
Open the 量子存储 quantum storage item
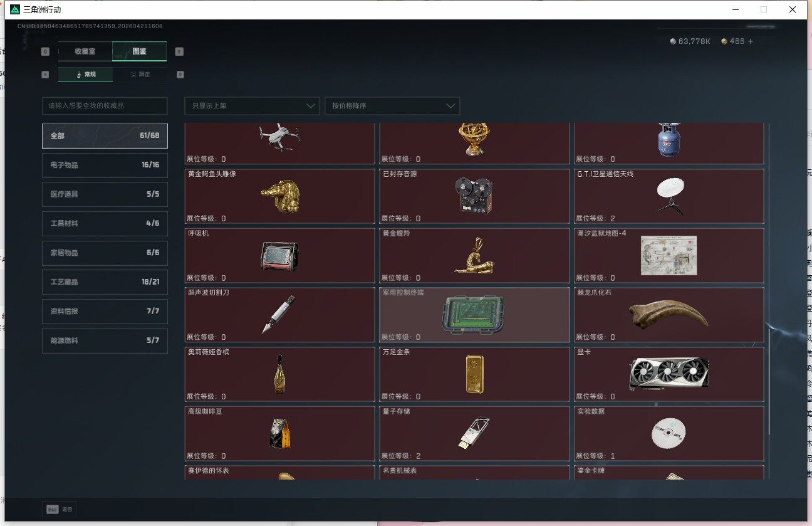tap(474, 434)
